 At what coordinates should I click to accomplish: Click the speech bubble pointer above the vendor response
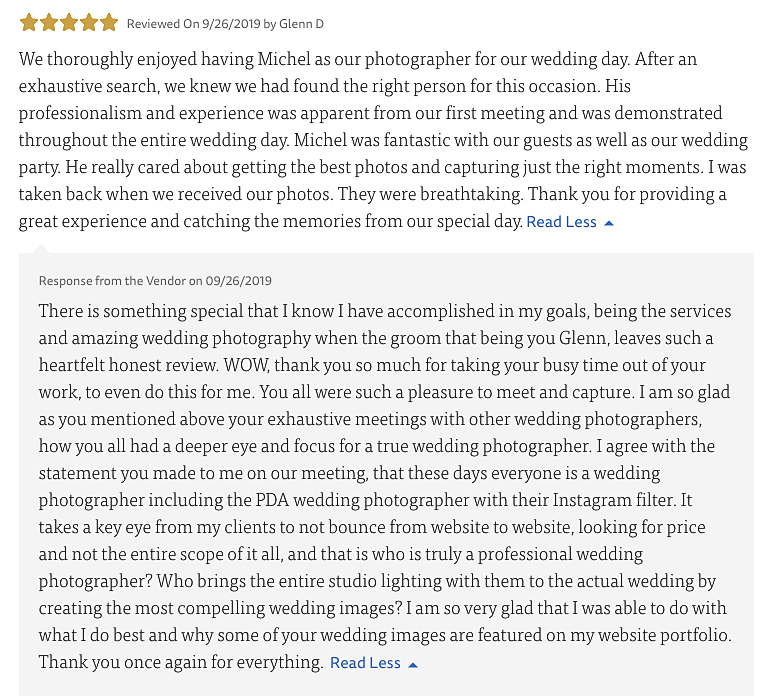click(41, 248)
